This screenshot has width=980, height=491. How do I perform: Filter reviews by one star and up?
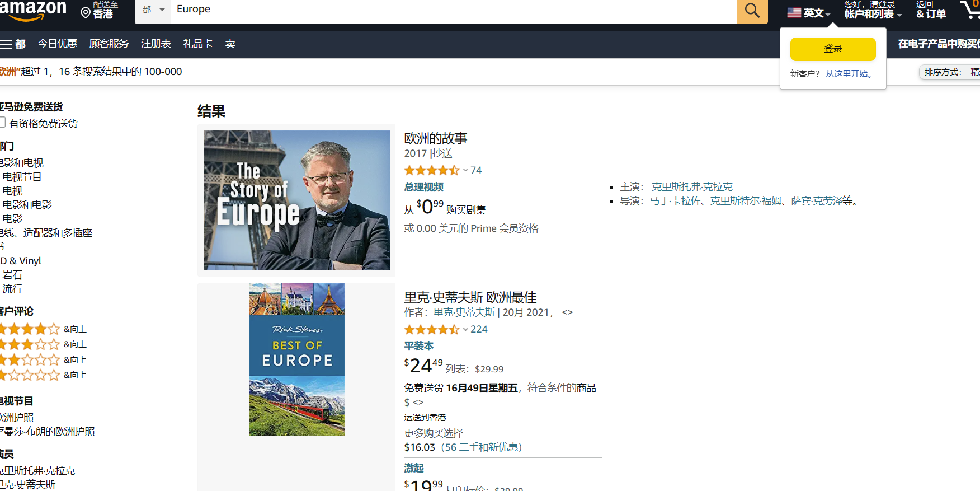(43, 375)
